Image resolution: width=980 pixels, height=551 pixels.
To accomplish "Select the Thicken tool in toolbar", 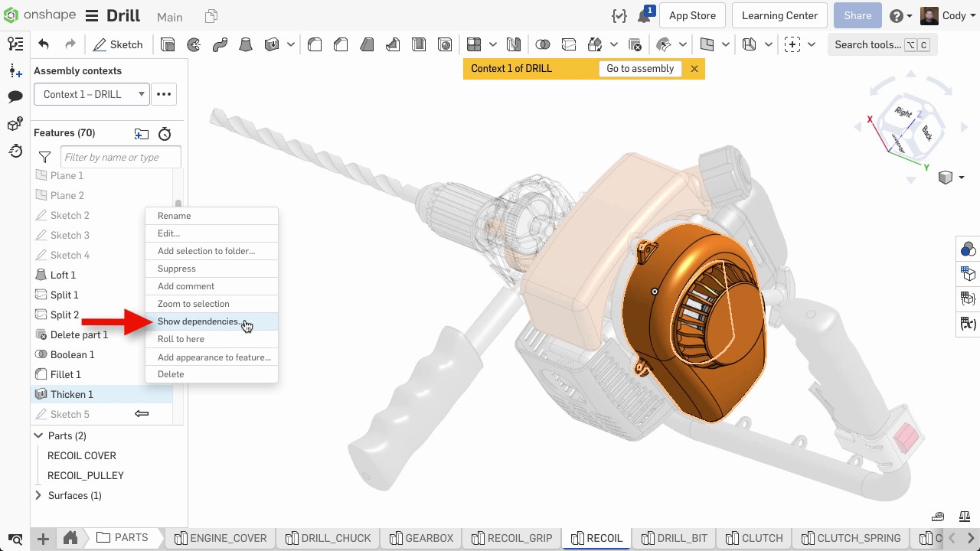I will (272, 44).
